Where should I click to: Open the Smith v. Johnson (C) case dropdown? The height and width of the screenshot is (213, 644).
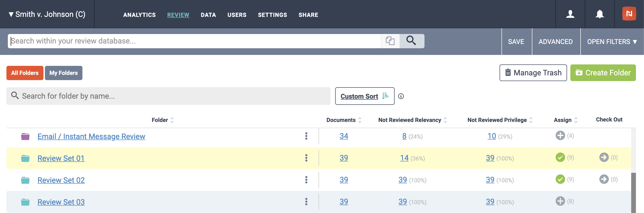47,14
